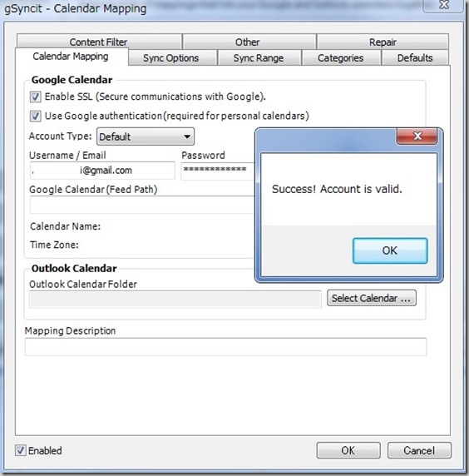The image size is (469, 476).
Task: Click the Select Calendar button
Action: point(372,298)
